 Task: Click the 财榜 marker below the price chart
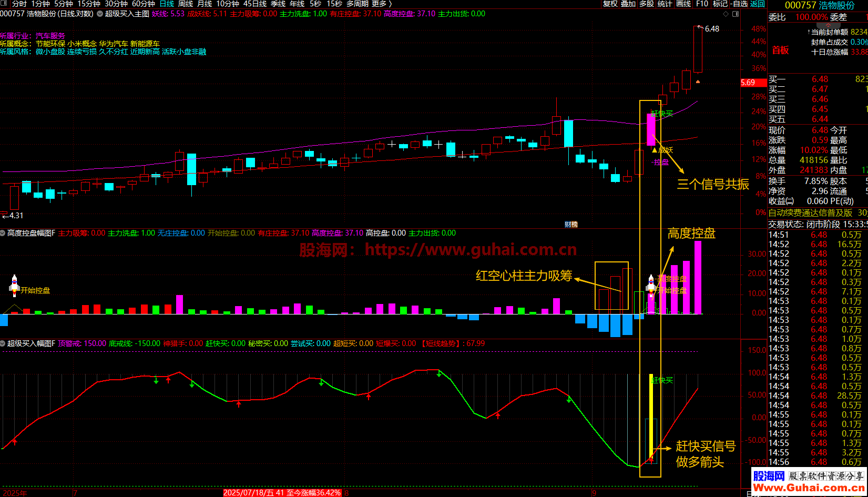pos(571,224)
